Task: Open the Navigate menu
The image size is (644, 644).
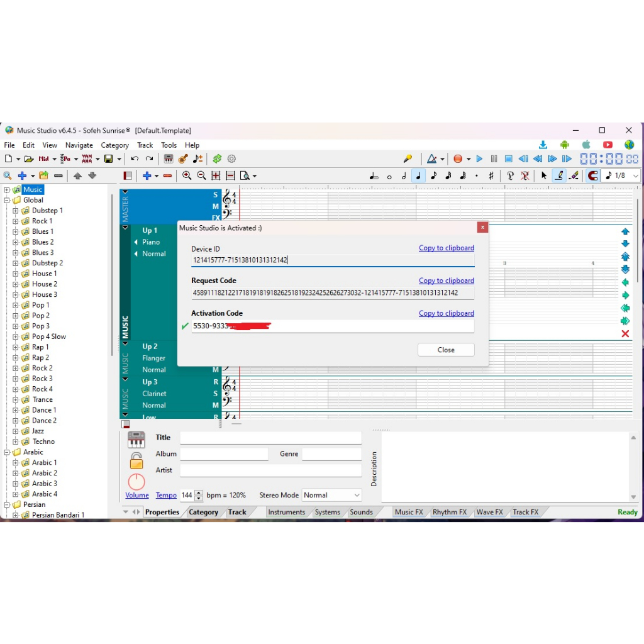Action: coord(79,145)
